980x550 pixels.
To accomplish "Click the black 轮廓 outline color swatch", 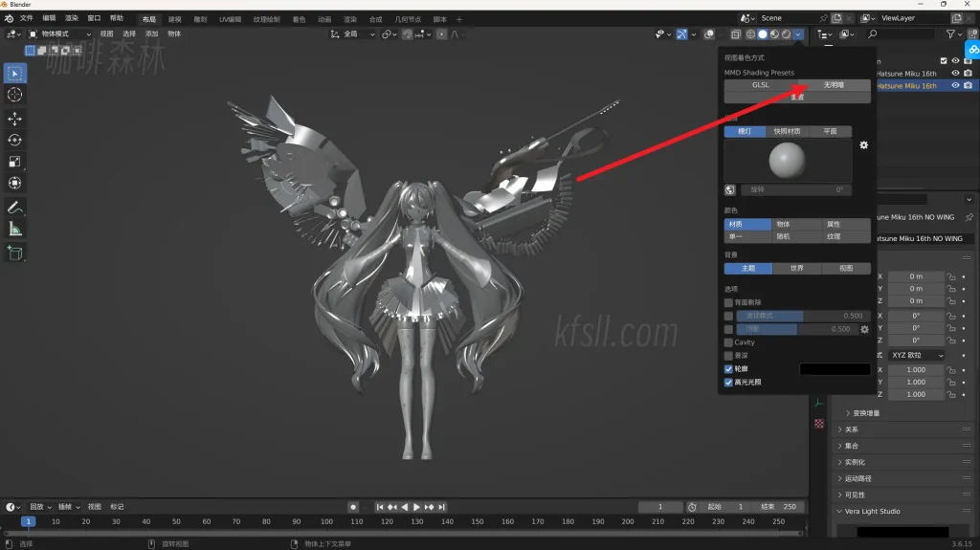I will 835,369.
